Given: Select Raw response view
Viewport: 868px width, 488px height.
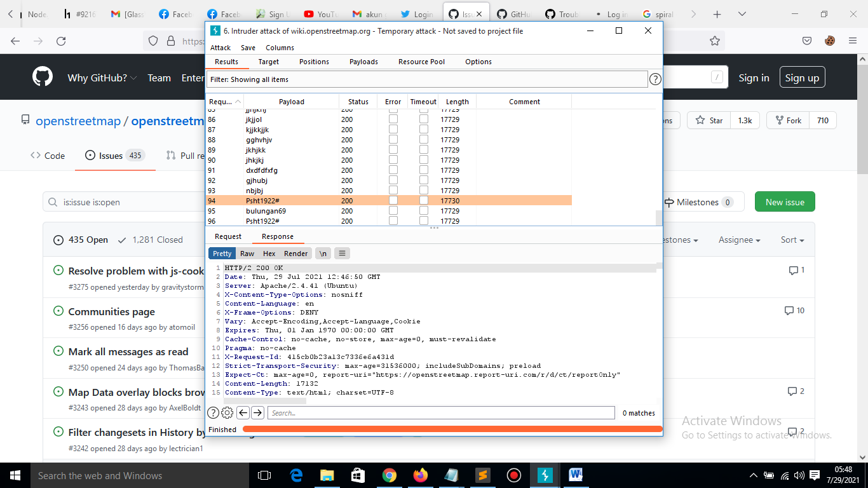Looking at the screenshot, I should point(247,254).
